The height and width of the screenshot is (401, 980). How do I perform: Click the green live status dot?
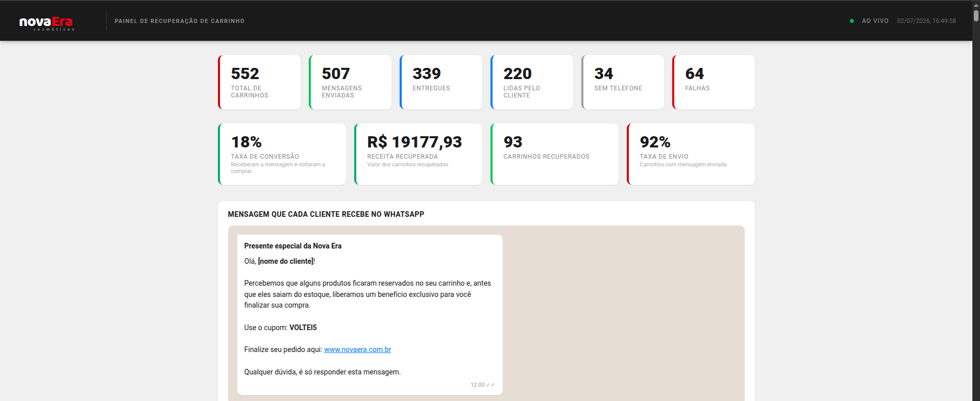[x=852, y=21]
